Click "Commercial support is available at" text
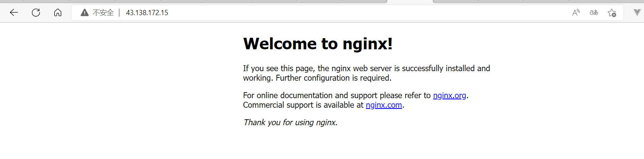644x159 pixels. coord(303,105)
